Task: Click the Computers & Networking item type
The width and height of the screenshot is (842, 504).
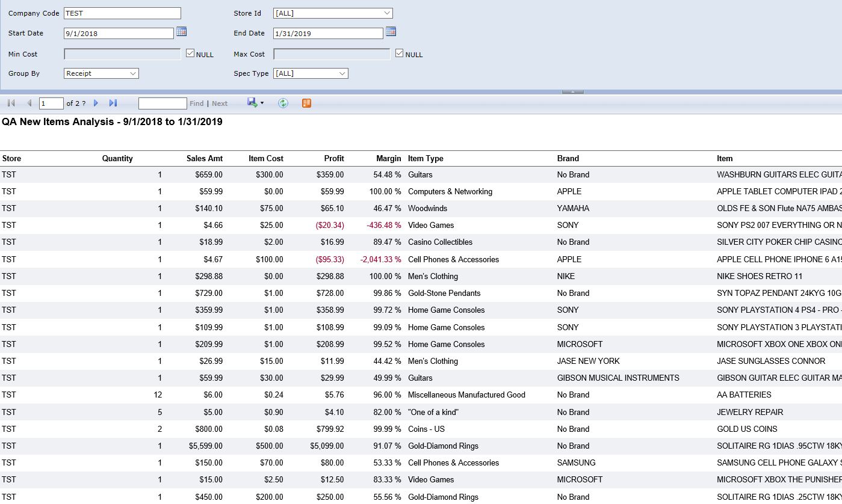Action: point(450,192)
